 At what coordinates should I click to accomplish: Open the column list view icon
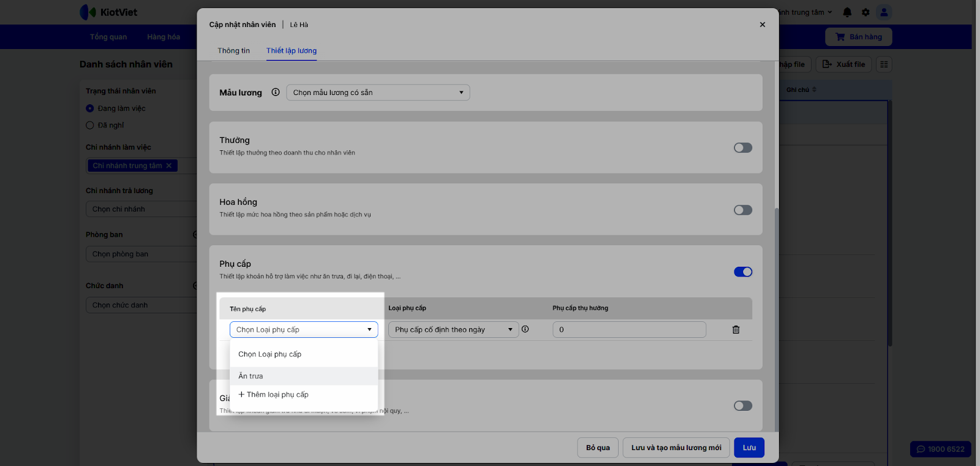click(884, 64)
